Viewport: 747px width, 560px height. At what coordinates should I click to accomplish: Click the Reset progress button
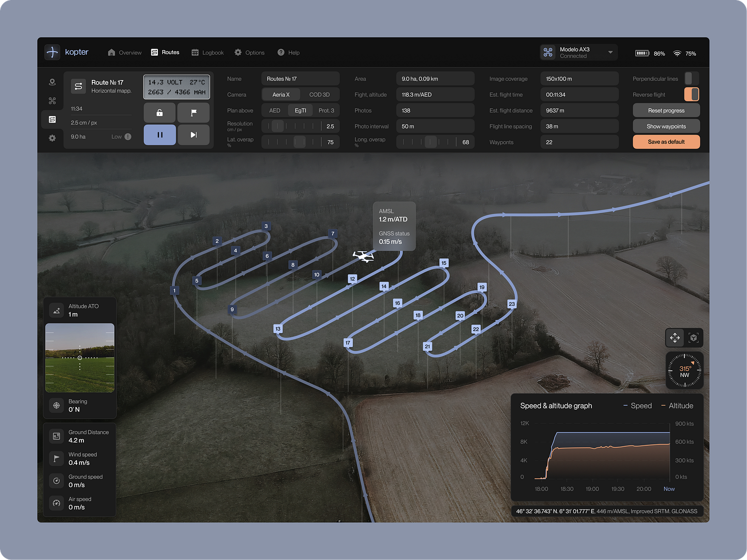click(666, 110)
